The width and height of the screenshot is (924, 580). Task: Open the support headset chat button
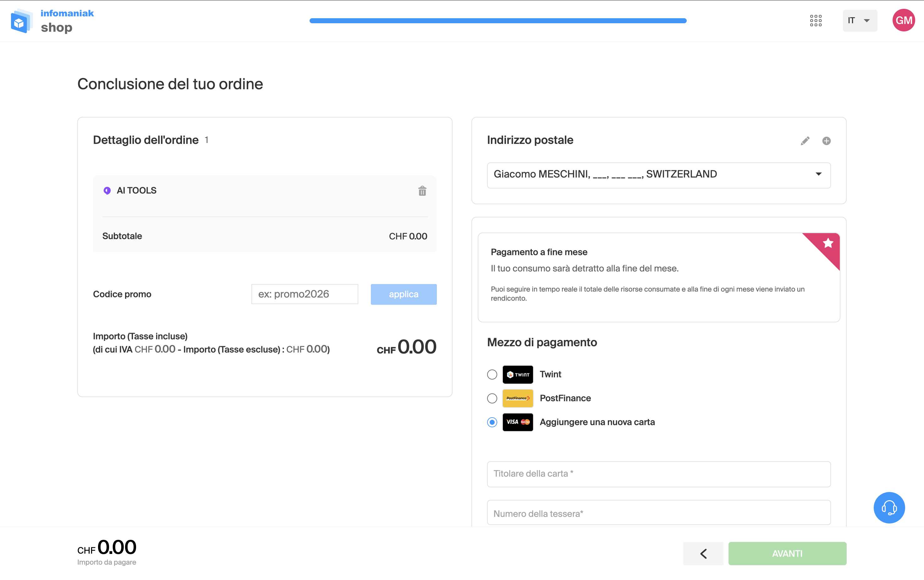(889, 507)
